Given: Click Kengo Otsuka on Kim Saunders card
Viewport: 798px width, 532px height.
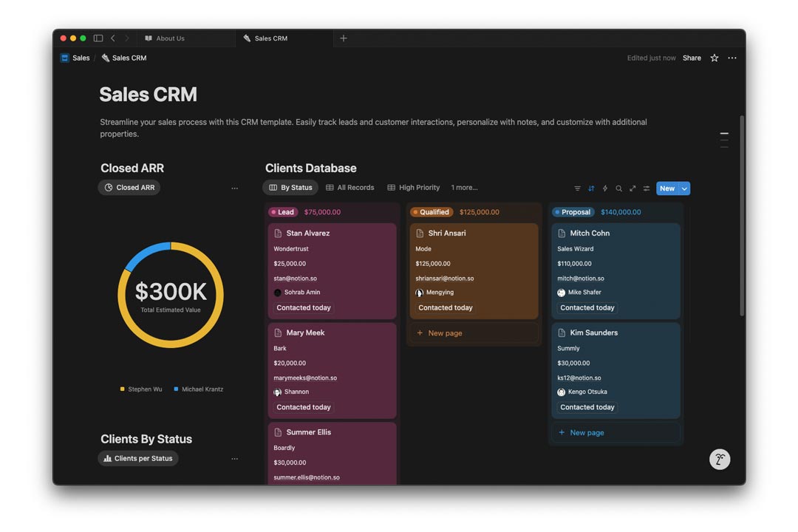Looking at the screenshot, I should [582, 392].
